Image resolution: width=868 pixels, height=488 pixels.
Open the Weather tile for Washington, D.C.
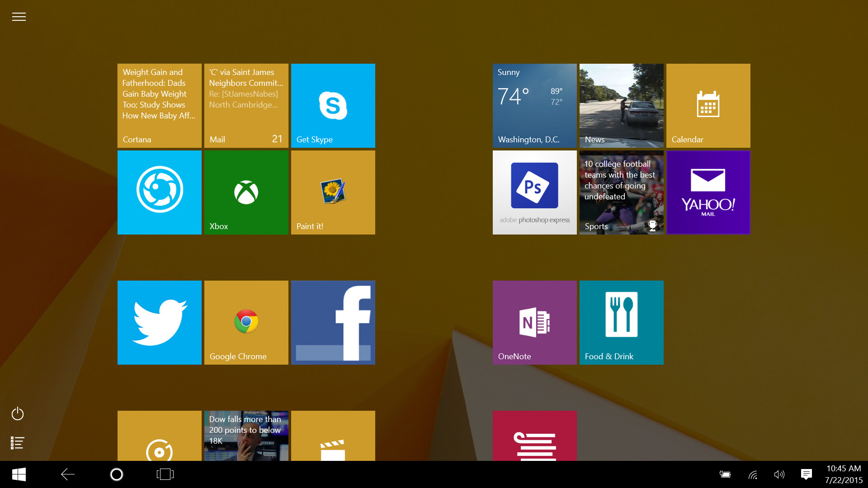pos(535,106)
